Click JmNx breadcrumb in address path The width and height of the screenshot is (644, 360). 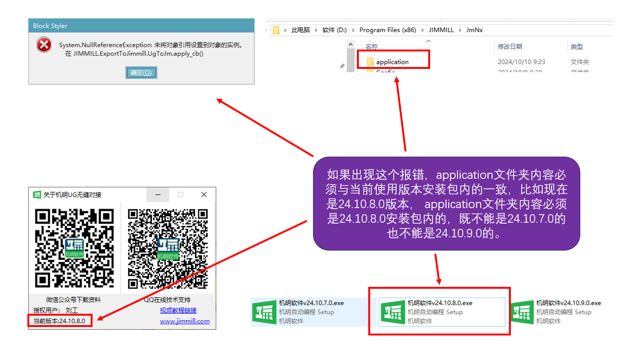pyautogui.click(x=475, y=30)
